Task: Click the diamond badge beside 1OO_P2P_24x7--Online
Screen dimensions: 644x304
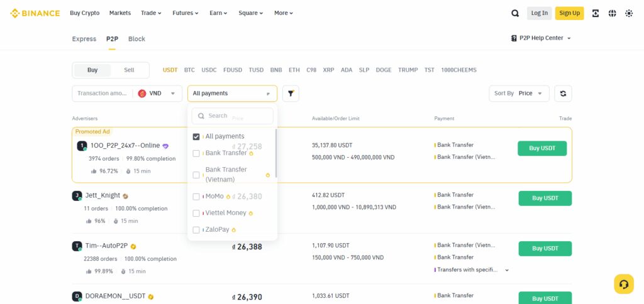Action: point(165,146)
